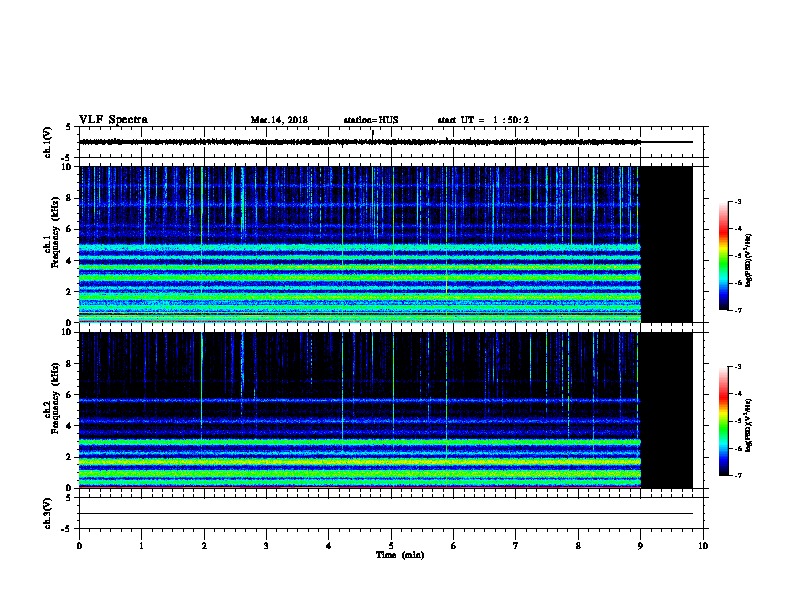Click the time axis tick label "9"
Screen dimensions: 792x612
(x=640, y=546)
